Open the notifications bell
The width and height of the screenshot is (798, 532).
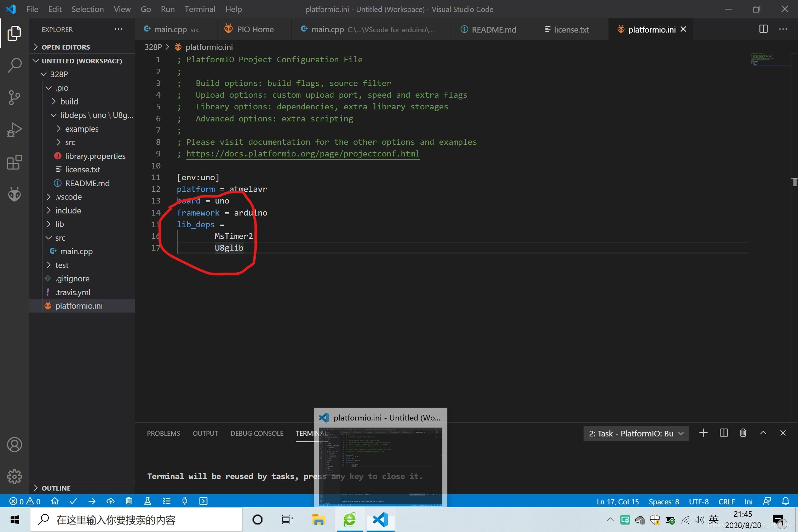click(x=786, y=501)
